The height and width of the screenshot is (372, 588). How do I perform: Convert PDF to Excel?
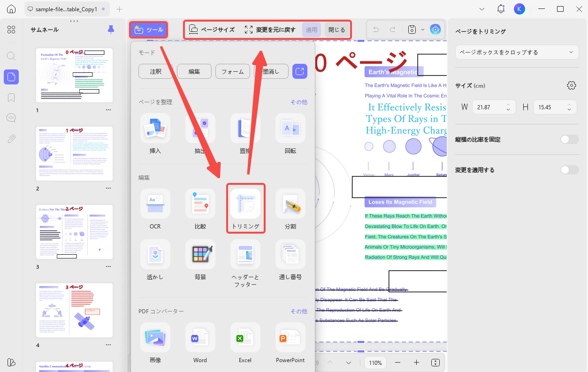click(x=245, y=337)
